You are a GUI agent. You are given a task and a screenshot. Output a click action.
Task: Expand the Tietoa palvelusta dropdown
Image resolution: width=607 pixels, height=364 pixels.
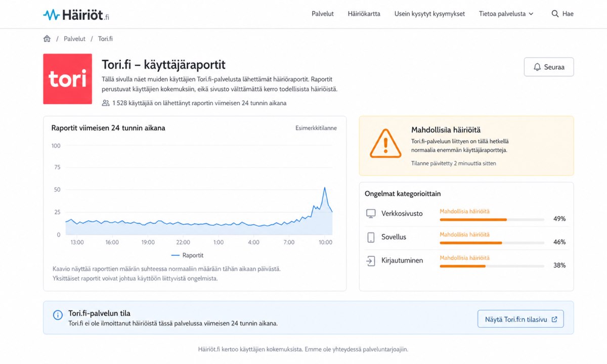pyautogui.click(x=506, y=14)
